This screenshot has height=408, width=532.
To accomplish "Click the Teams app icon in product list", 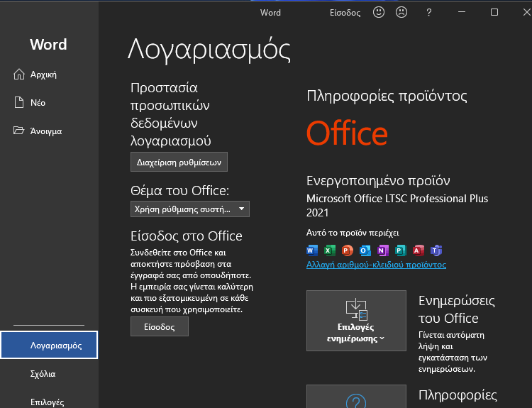I will 436,250.
